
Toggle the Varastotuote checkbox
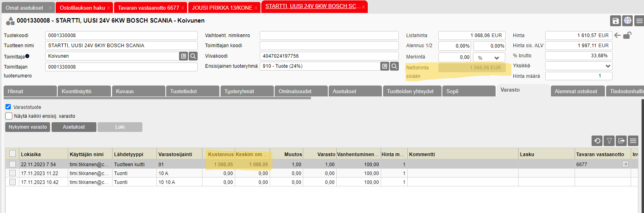coord(8,107)
